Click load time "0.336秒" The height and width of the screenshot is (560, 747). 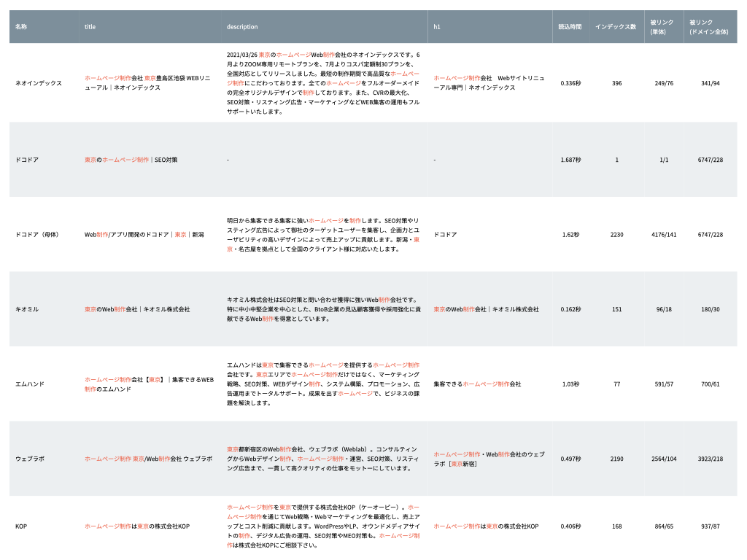click(x=570, y=83)
